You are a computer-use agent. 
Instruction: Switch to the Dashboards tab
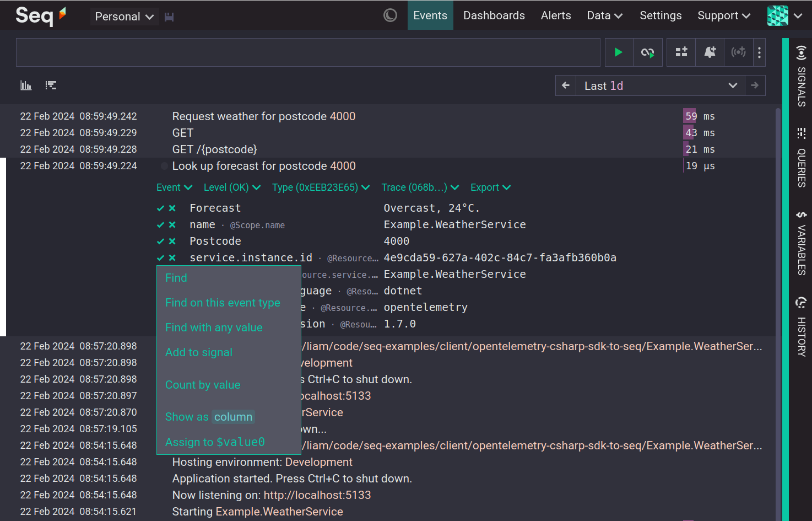tap(494, 15)
